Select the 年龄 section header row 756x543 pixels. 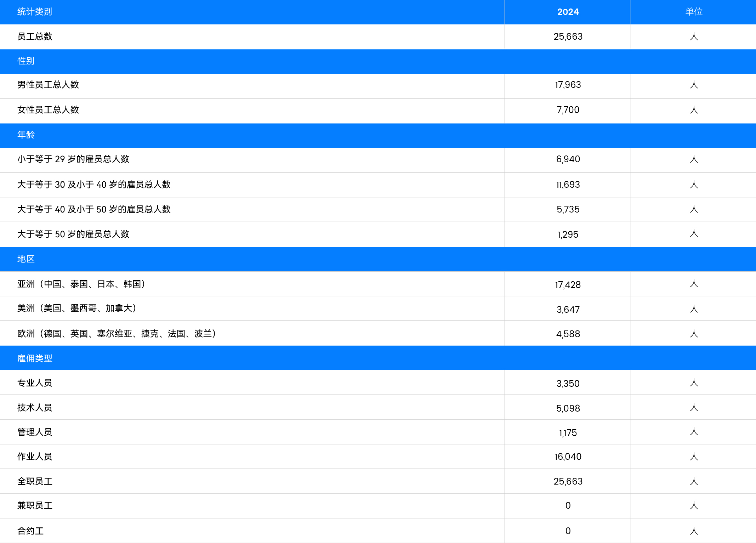26,135
